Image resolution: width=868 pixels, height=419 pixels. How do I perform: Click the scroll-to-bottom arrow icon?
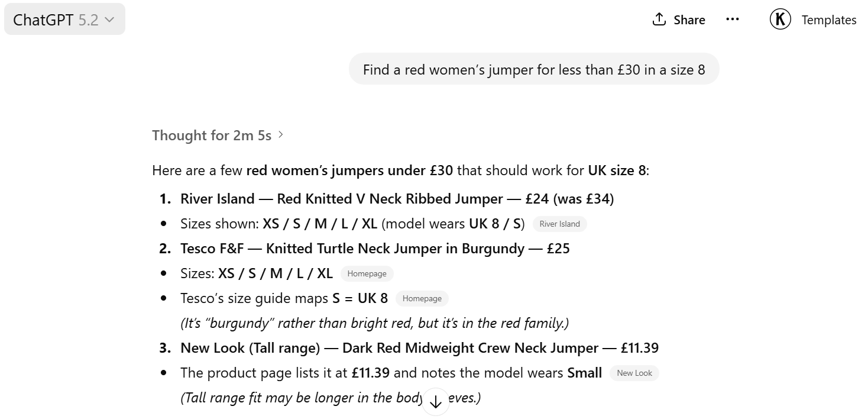436,402
